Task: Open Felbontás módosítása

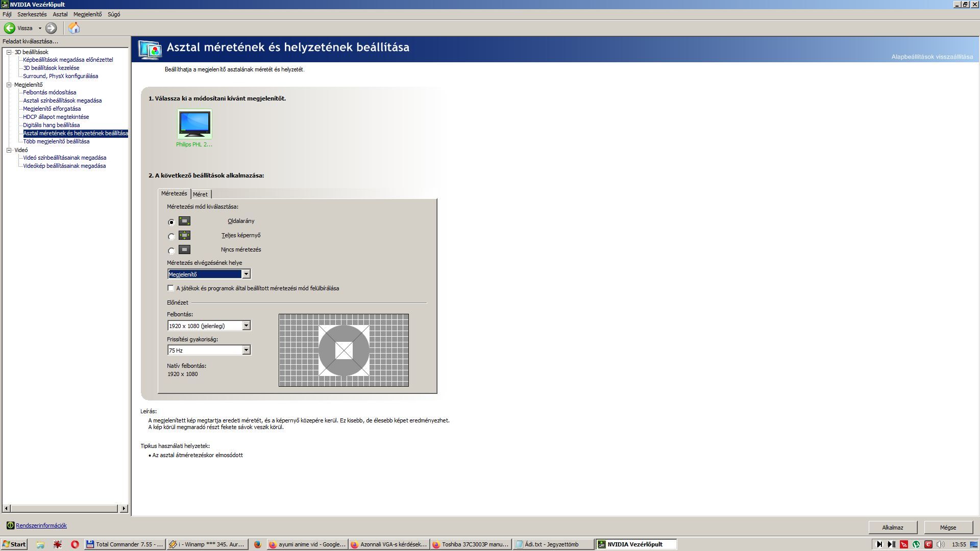Action: coord(50,92)
